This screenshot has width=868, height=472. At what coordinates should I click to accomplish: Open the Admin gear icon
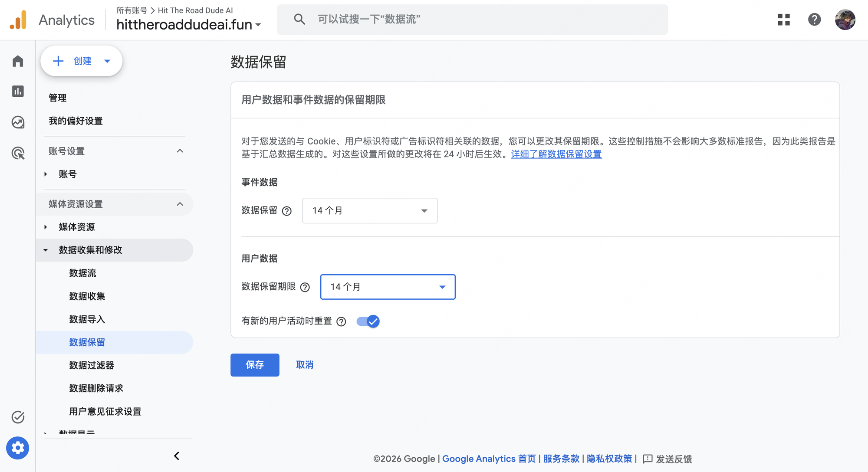click(x=18, y=448)
